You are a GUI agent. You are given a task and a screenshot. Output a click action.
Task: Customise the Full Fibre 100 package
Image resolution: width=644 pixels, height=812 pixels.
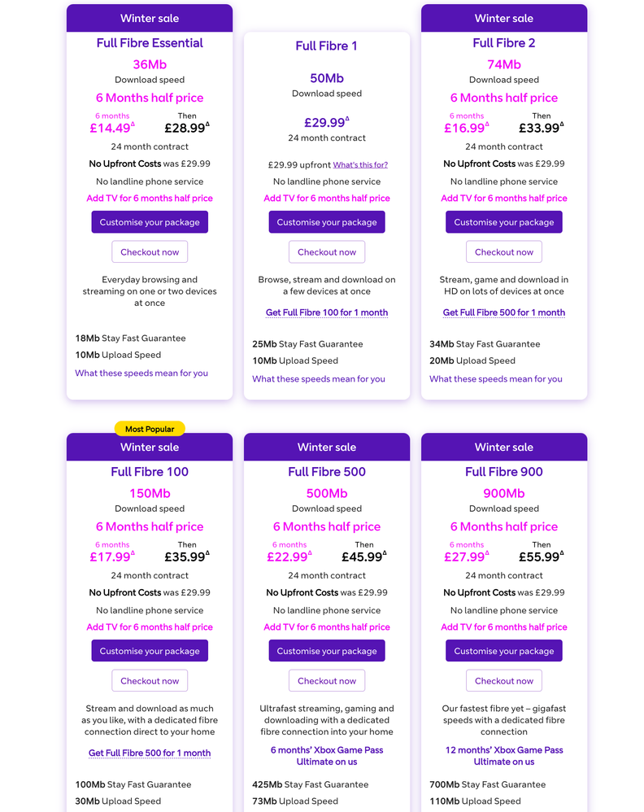[150, 651]
